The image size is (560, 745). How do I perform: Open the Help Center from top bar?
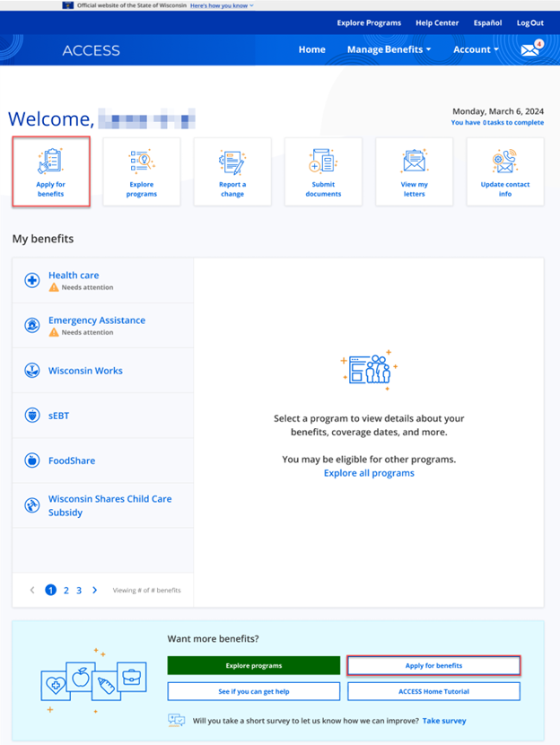click(x=437, y=22)
